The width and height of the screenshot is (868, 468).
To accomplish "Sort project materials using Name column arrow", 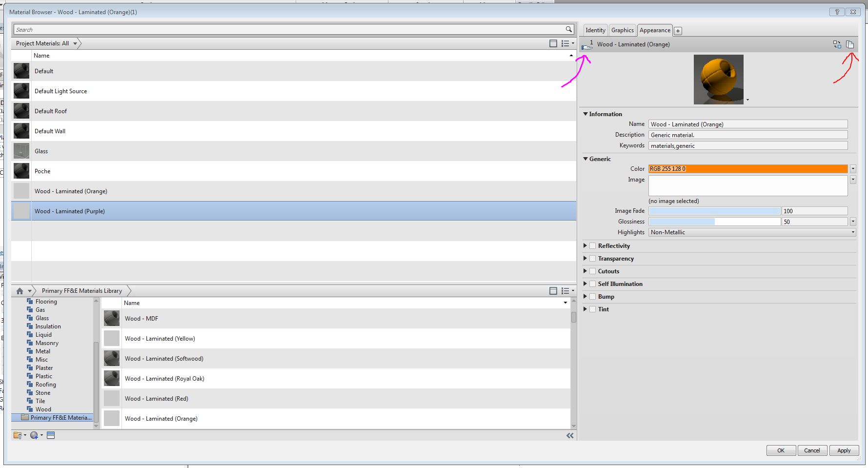I will [571, 56].
